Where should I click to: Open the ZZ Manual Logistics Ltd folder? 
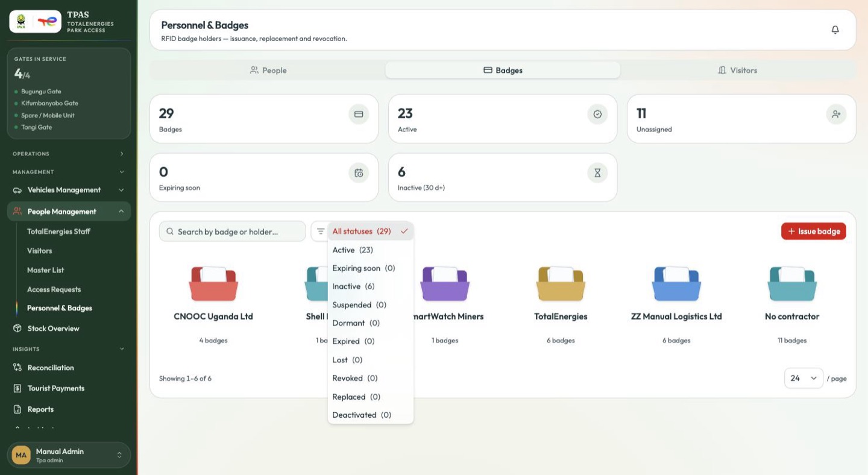click(x=676, y=306)
